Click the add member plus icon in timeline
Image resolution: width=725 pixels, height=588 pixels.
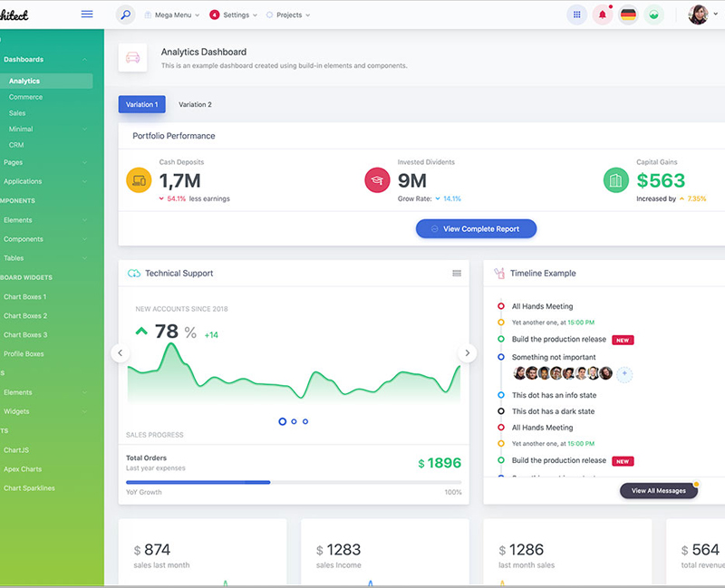click(x=624, y=373)
